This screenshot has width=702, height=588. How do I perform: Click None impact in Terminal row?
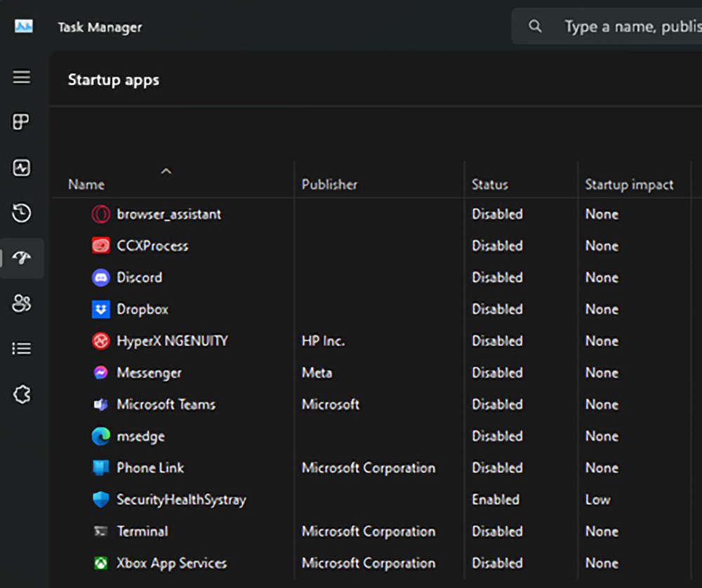coord(602,531)
